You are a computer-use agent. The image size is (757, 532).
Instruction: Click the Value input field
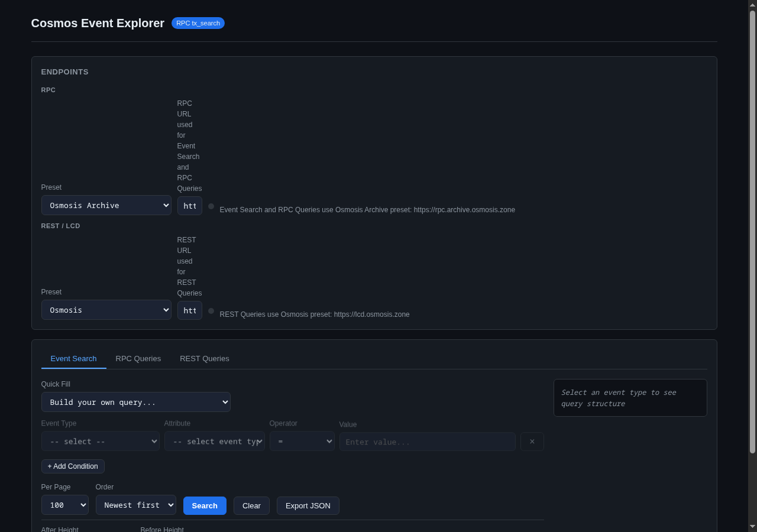click(428, 442)
